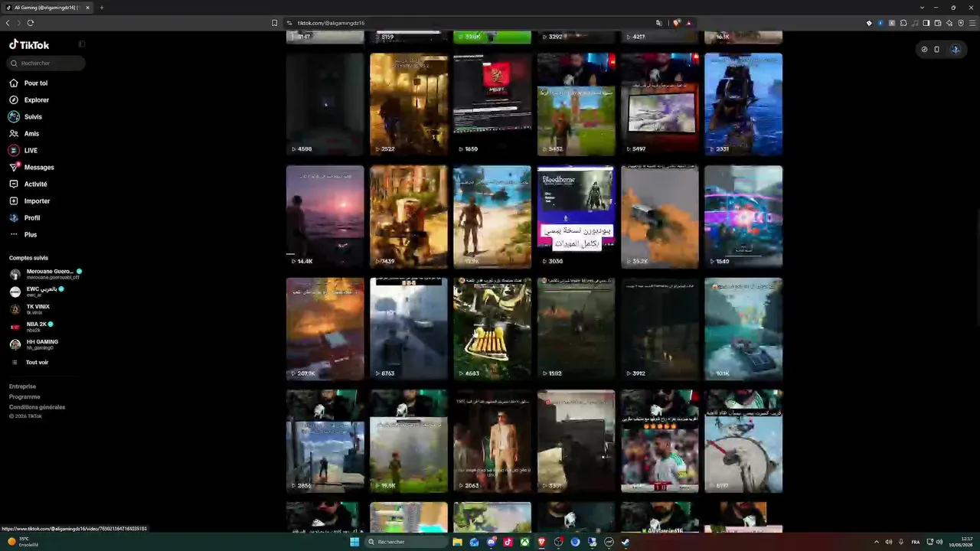
Task: Toggle the browser sidebar panel icon
Action: click(x=926, y=23)
